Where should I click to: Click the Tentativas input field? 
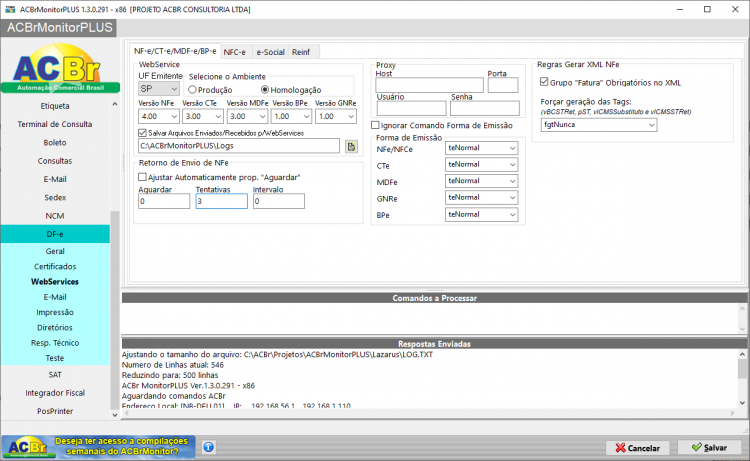tap(221, 201)
